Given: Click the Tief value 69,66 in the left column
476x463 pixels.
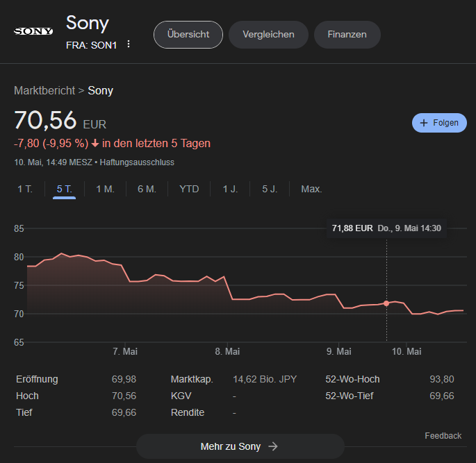Looking at the screenshot, I should [124, 412].
